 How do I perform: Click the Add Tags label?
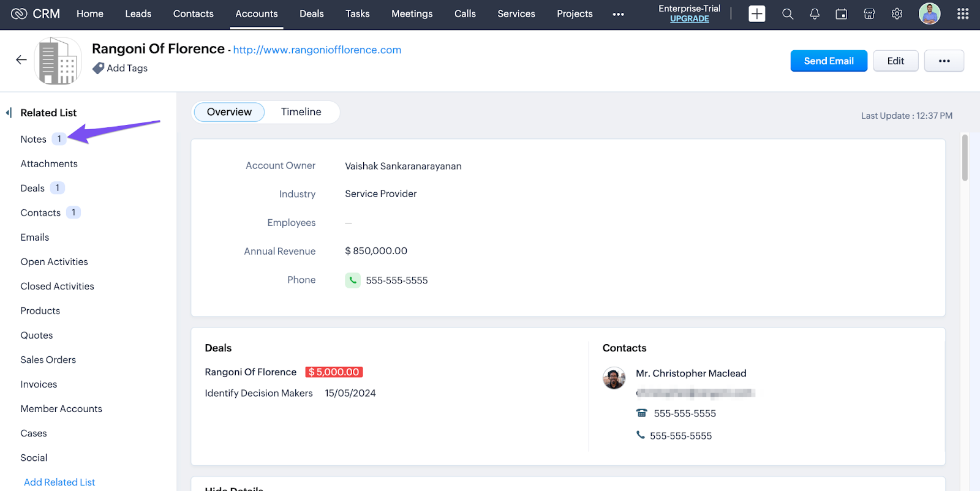[x=127, y=68]
